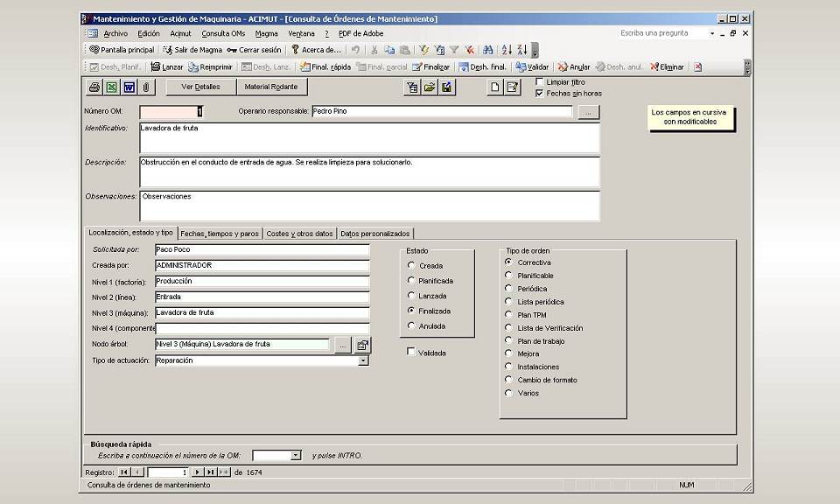Click the Material Rodante button
Viewport: 840px width, 504px height.
pyautogui.click(x=271, y=87)
